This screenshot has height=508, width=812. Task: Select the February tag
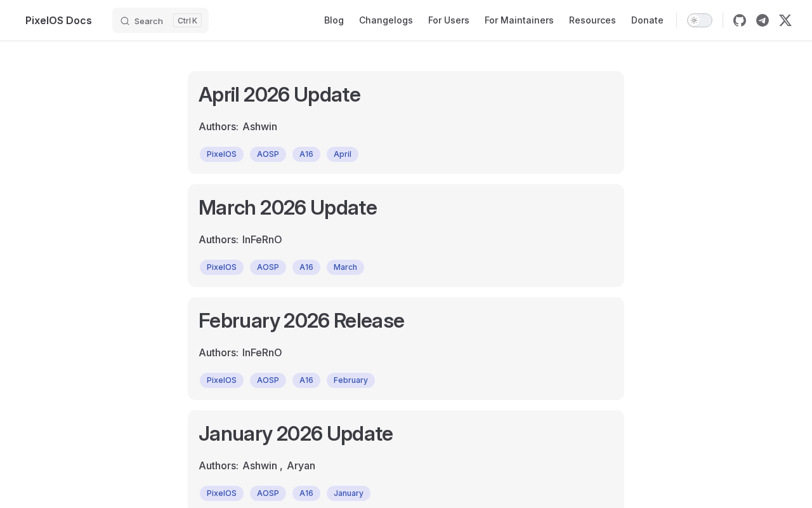point(351,380)
